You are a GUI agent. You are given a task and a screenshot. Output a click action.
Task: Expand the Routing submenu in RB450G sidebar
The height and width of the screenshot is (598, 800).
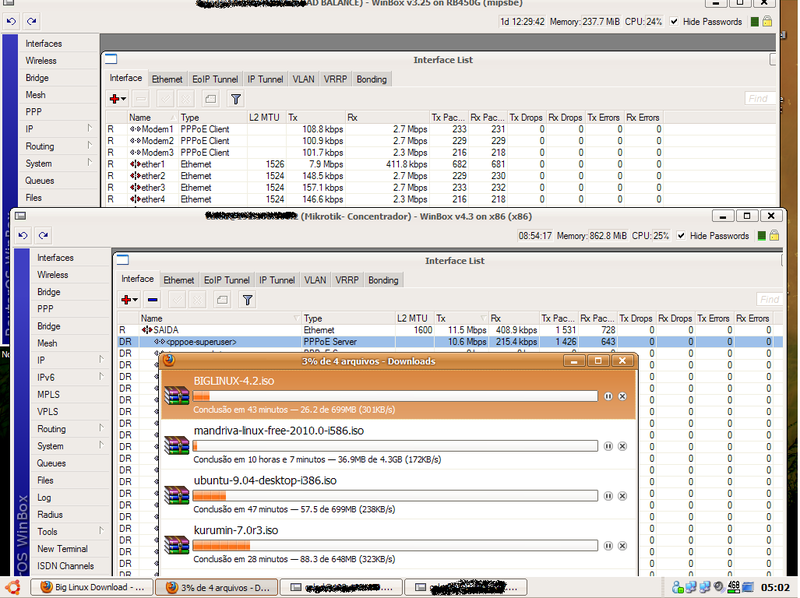click(x=89, y=146)
